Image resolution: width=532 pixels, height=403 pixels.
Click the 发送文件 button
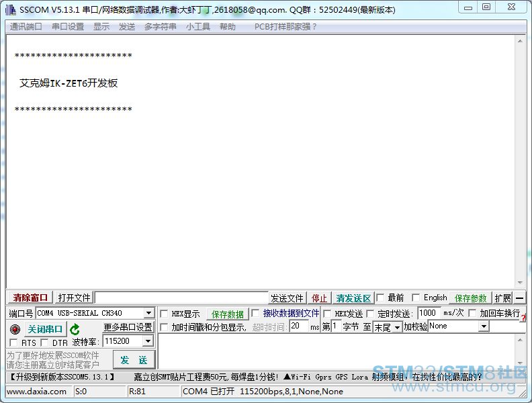tap(287, 298)
